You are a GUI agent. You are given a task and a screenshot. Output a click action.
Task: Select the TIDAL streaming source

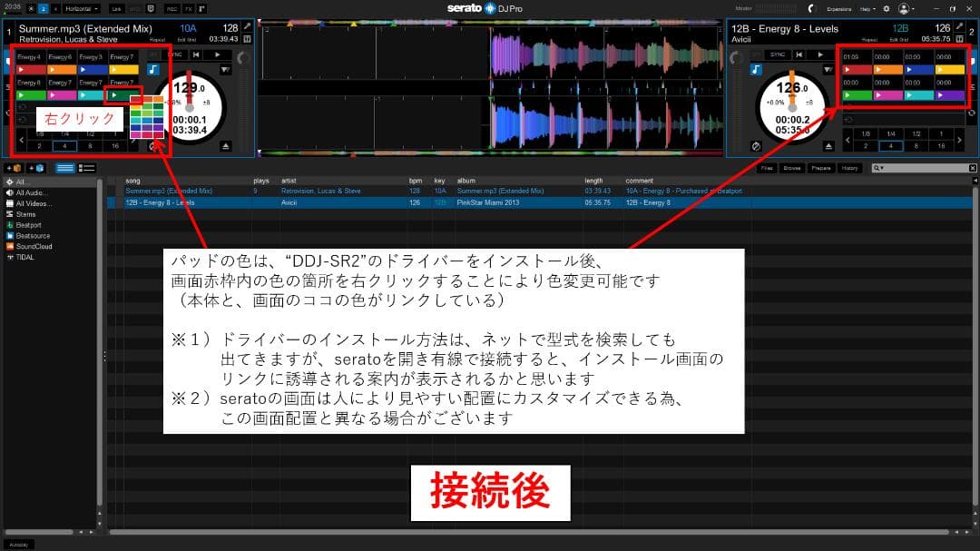click(x=25, y=257)
